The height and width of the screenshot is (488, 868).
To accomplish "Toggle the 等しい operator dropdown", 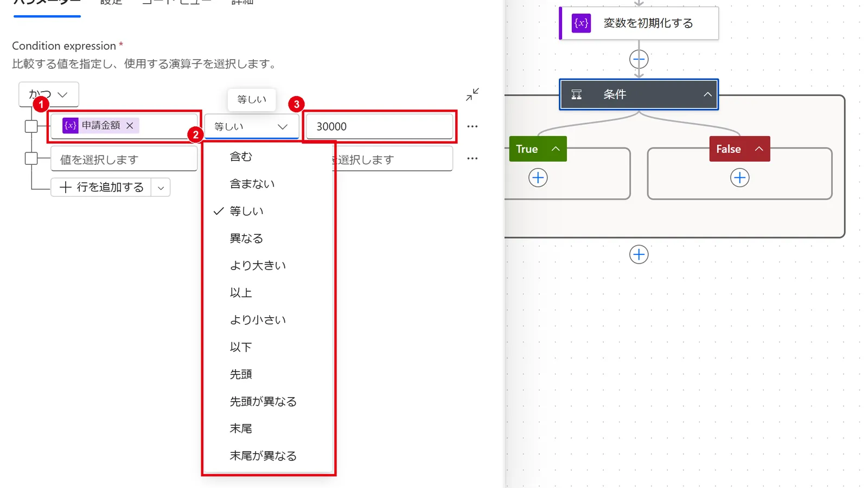I will coord(252,126).
